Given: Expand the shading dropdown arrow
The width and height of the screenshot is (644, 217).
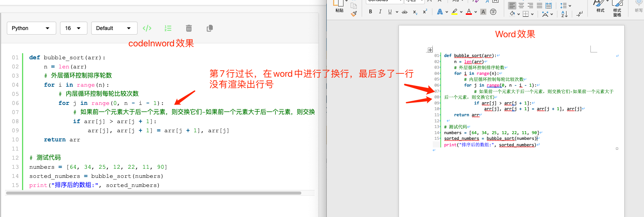Looking at the screenshot, I should [x=519, y=14].
